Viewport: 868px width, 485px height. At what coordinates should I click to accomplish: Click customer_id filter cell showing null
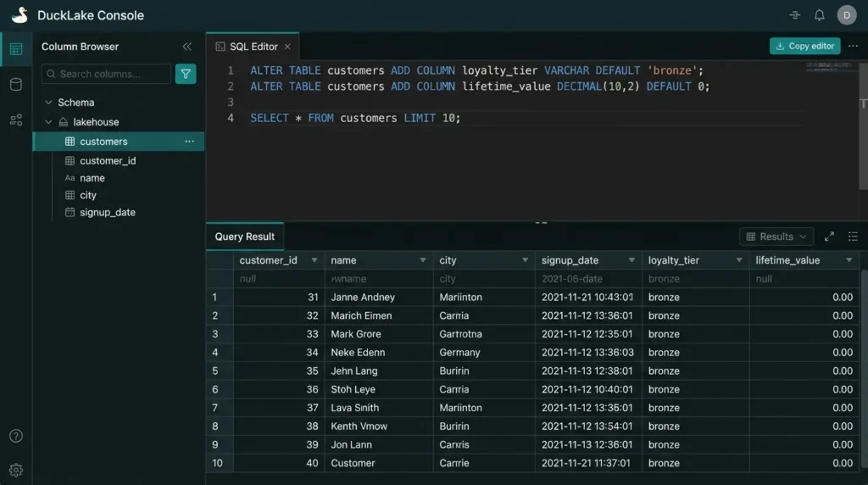[278, 278]
